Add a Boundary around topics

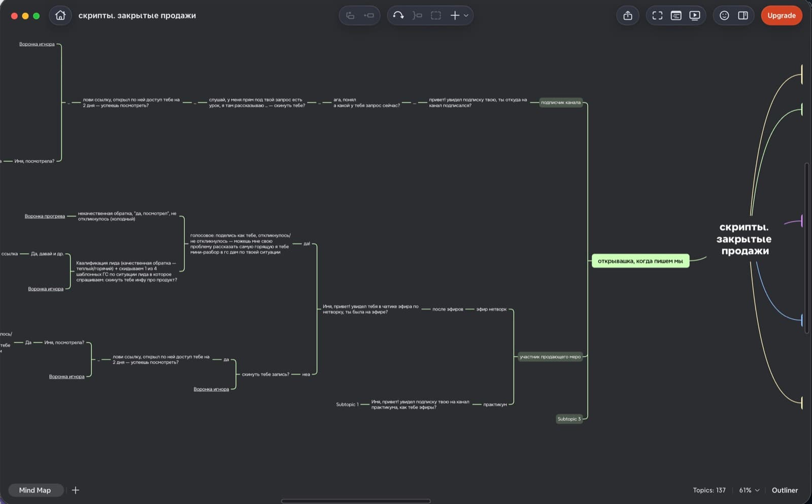click(436, 15)
